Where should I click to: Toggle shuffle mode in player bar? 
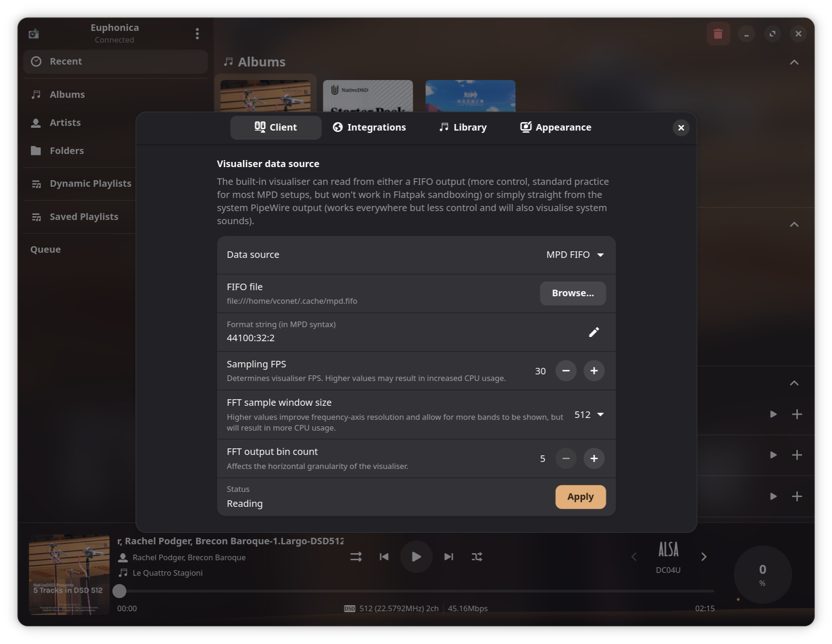[x=477, y=556]
